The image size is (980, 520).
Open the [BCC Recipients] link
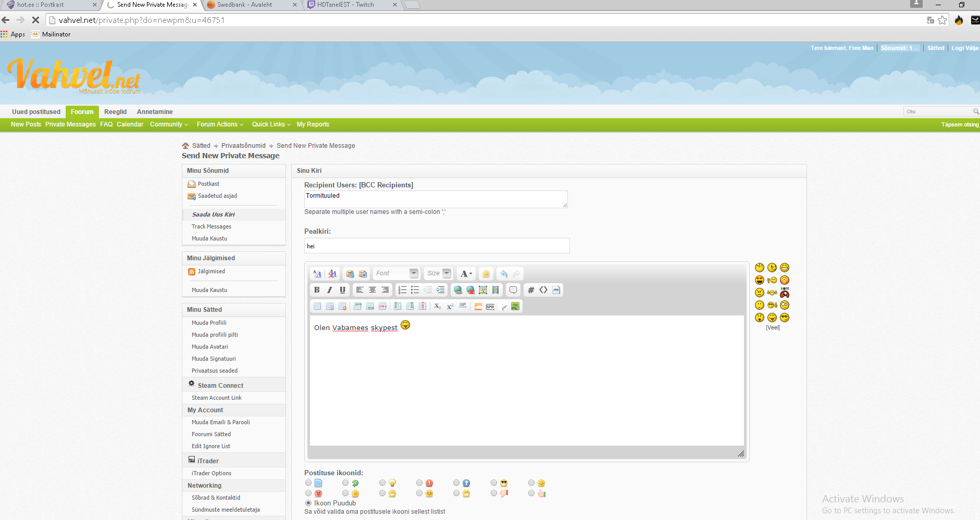(x=386, y=185)
